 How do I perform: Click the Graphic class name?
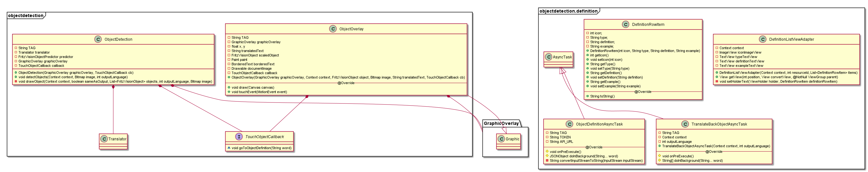(x=512, y=139)
